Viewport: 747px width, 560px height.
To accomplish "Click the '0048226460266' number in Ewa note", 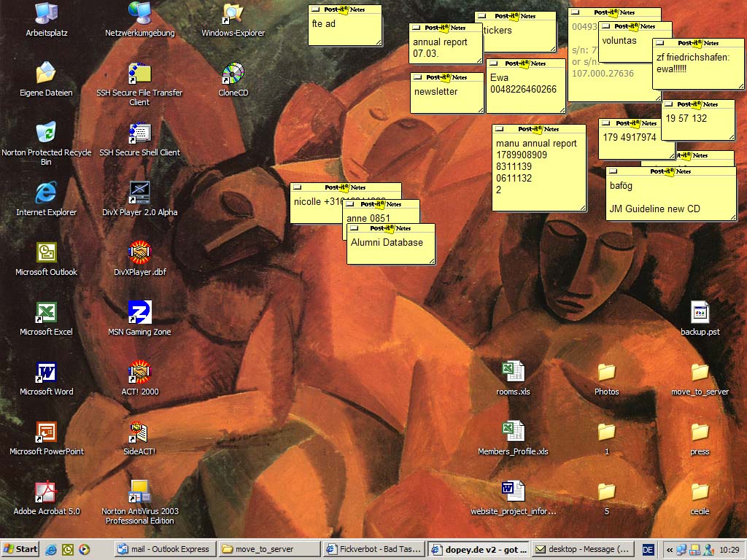I will tap(523, 89).
